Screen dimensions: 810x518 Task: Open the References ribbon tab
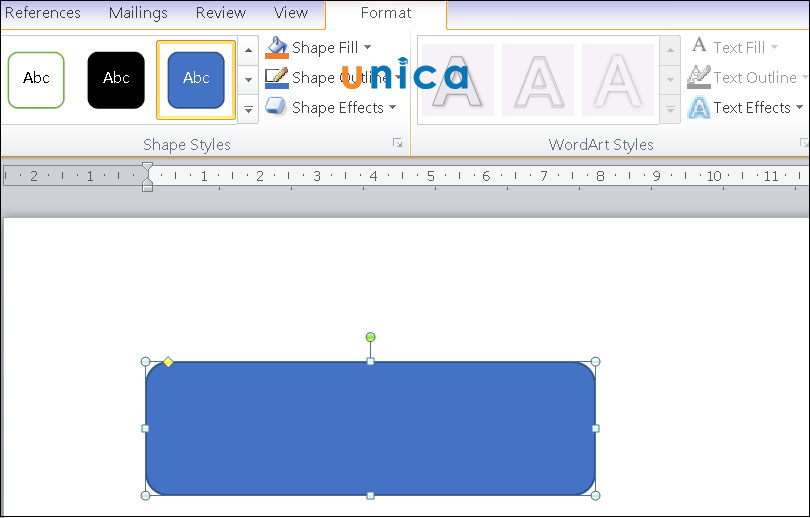(42, 13)
